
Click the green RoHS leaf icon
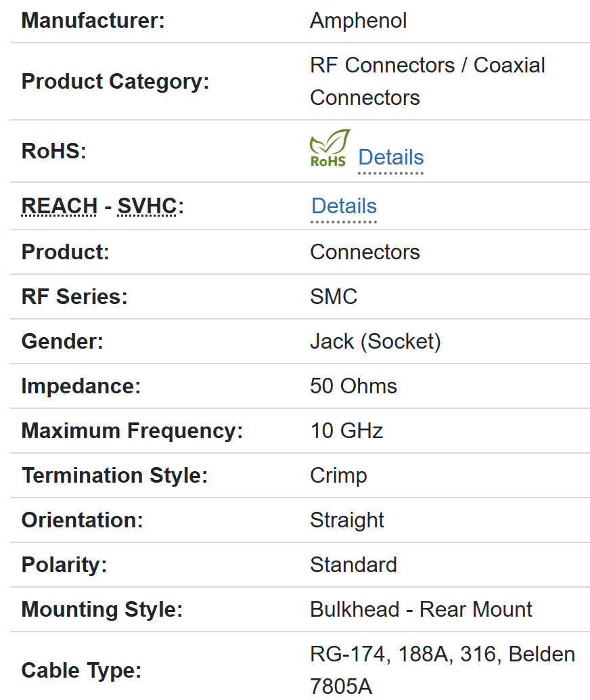click(x=329, y=148)
